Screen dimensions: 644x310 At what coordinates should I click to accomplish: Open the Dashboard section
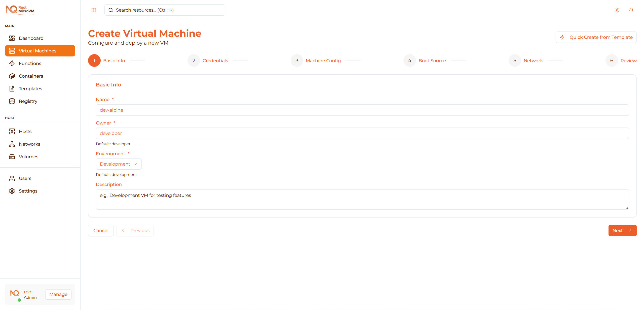pyautogui.click(x=31, y=38)
